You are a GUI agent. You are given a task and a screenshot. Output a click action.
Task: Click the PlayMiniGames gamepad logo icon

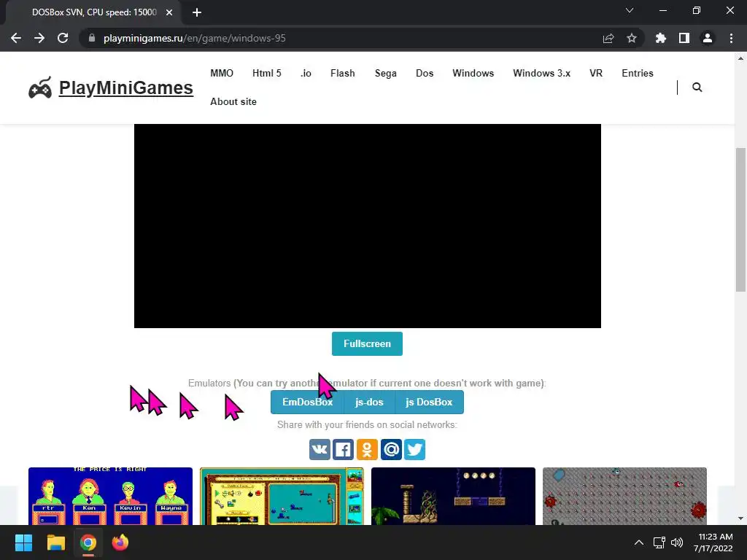click(40, 87)
